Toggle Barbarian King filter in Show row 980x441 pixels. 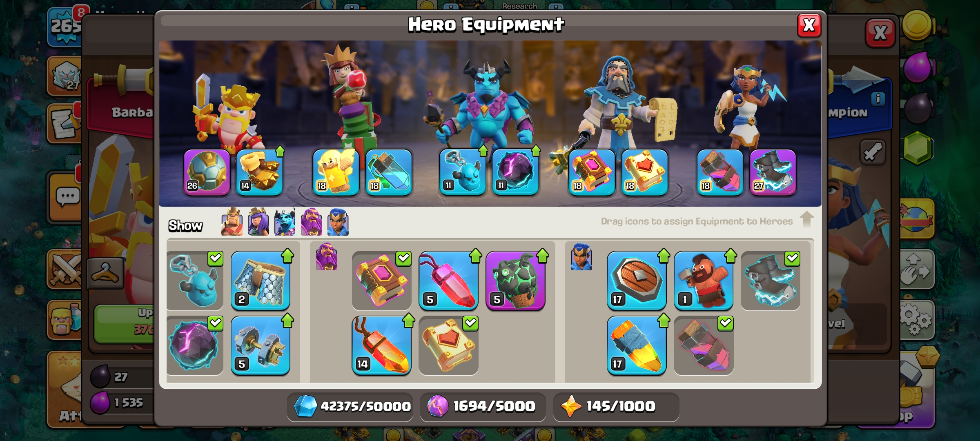232,222
